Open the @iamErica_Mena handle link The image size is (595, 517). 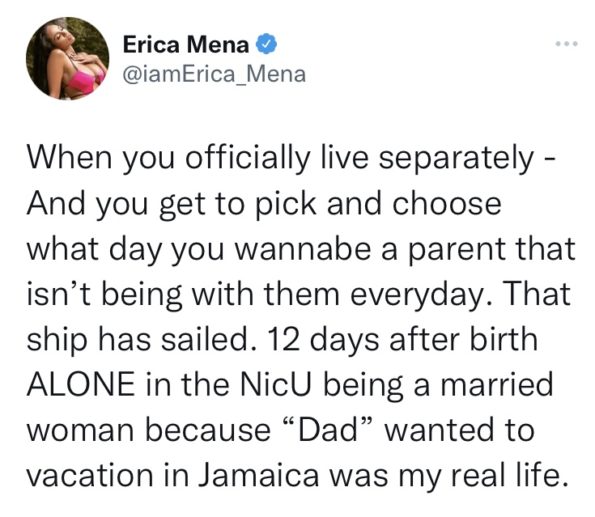[x=214, y=74]
